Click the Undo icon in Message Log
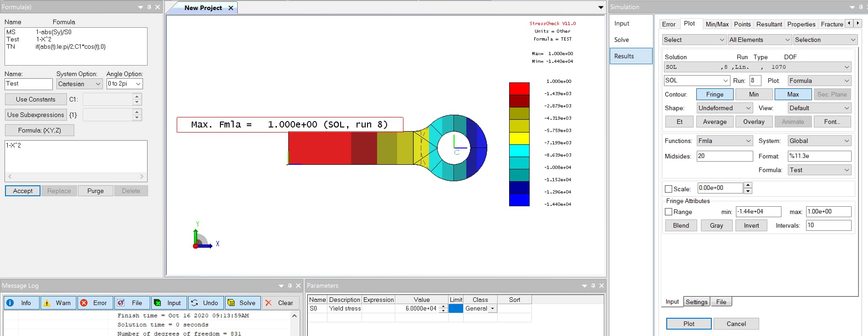868x336 pixels. pyautogui.click(x=194, y=303)
